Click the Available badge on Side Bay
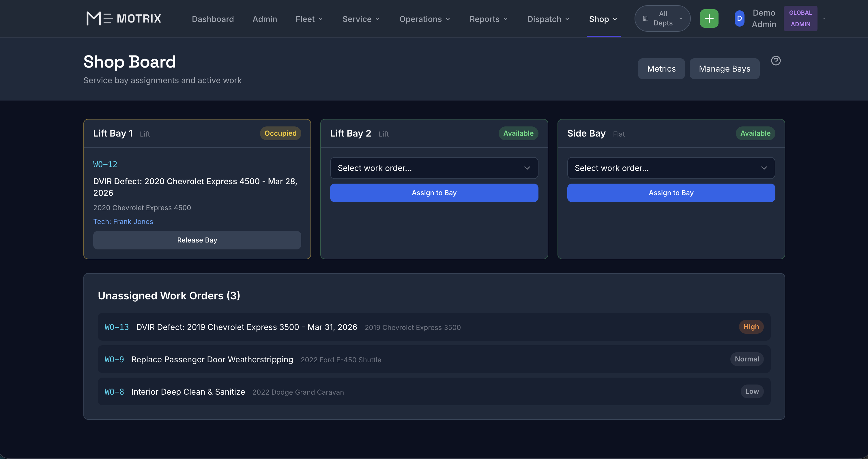Viewport: 868px width, 459px height. (755, 133)
